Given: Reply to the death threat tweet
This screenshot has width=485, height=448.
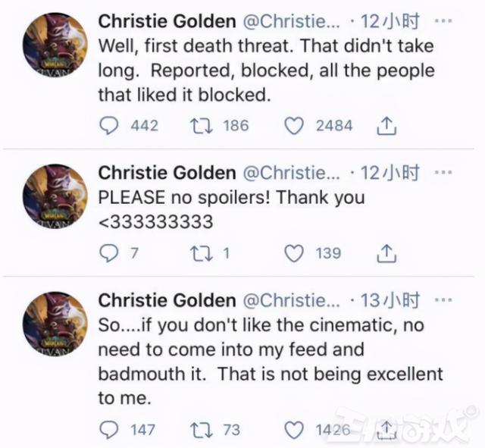Looking at the screenshot, I should tap(108, 126).
